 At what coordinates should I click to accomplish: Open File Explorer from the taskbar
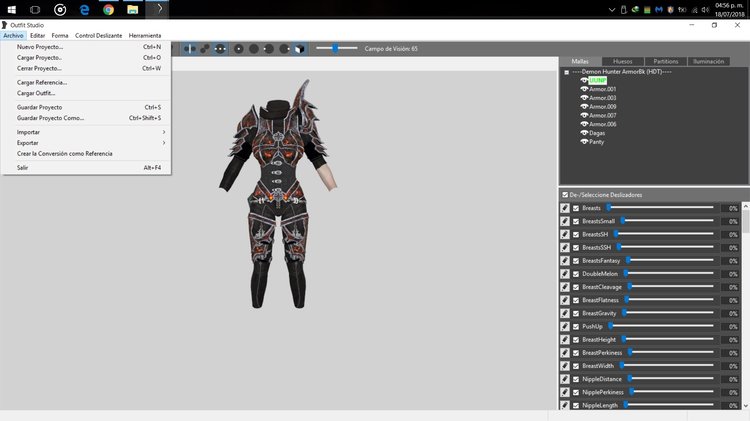point(132,10)
